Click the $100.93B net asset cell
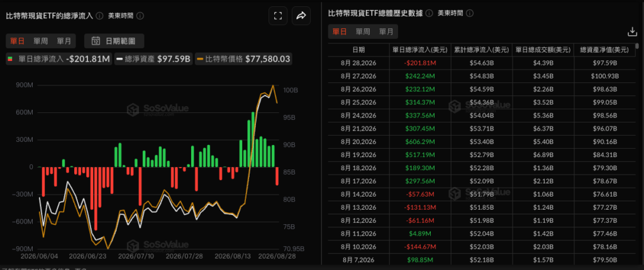This screenshot has height=270, width=644. click(x=604, y=77)
